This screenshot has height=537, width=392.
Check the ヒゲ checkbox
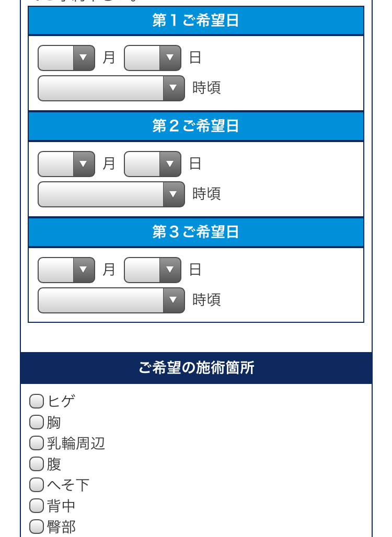point(36,401)
